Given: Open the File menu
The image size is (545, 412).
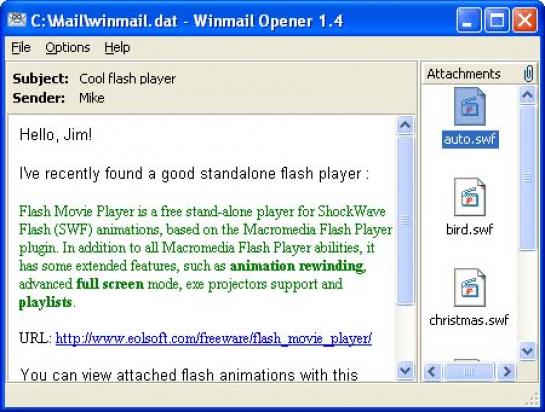Looking at the screenshot, I should point(21,48).
